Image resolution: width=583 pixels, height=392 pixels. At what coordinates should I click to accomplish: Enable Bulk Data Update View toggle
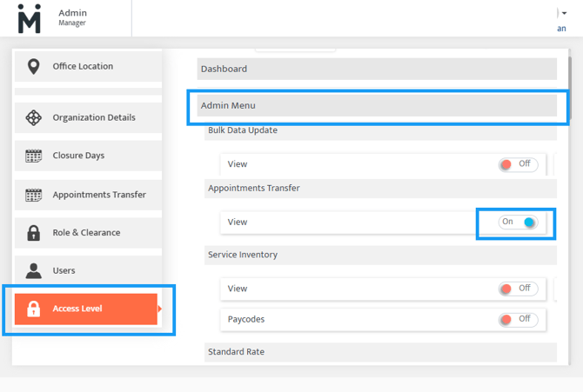pos(518,164)
